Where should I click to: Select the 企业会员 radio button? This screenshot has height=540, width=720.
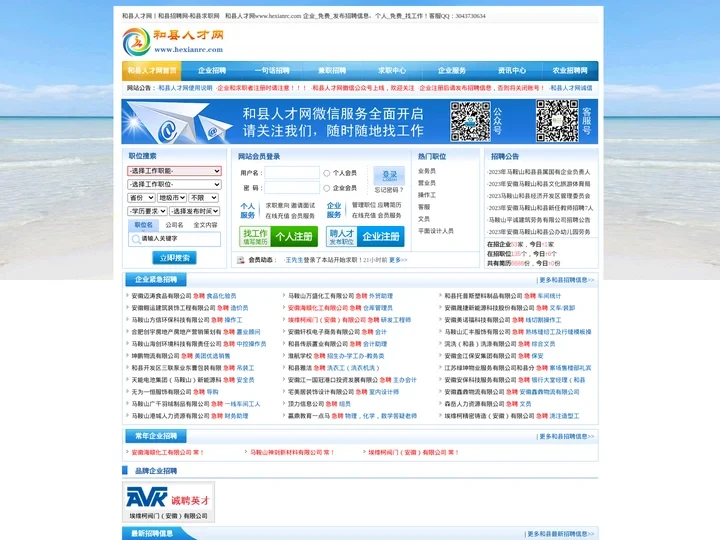pyautogui.click(x=326, y=188)
